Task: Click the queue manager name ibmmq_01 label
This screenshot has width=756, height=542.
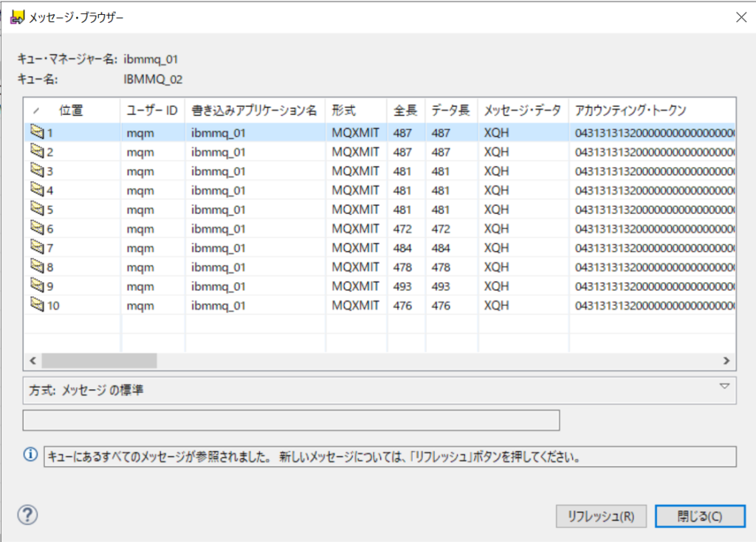Action: tap(151, 59)
